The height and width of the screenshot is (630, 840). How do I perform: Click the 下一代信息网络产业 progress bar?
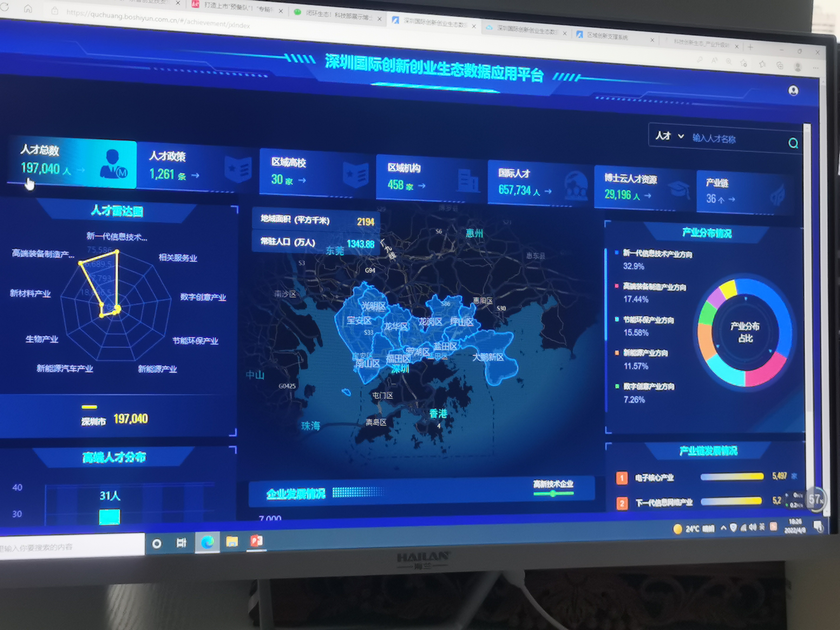(x=731, y=501)
